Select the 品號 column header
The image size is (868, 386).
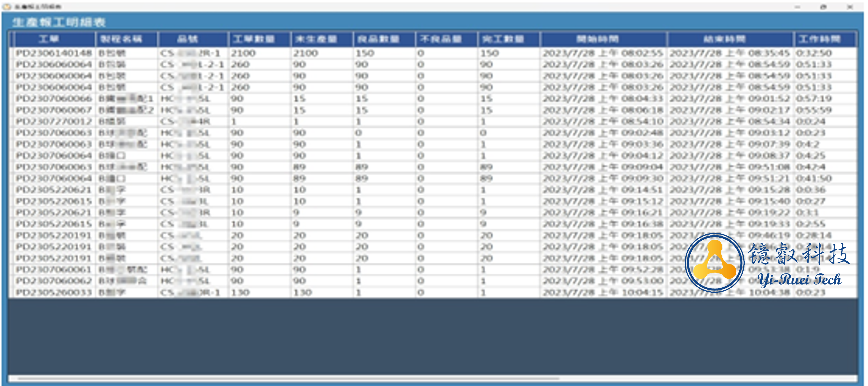pos(193,39)
